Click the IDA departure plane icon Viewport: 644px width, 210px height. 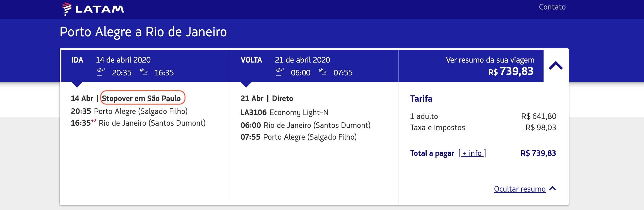point(101,72)
